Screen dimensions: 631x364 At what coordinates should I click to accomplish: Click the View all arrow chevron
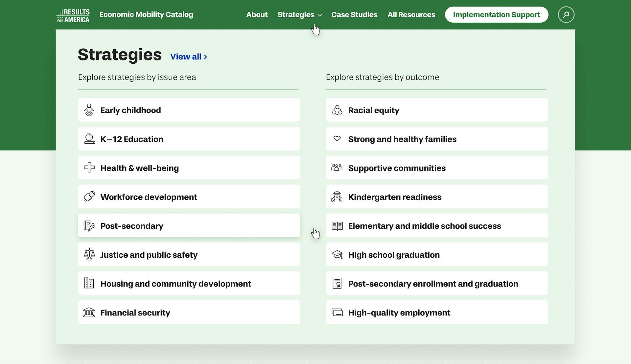pos(206,57)
